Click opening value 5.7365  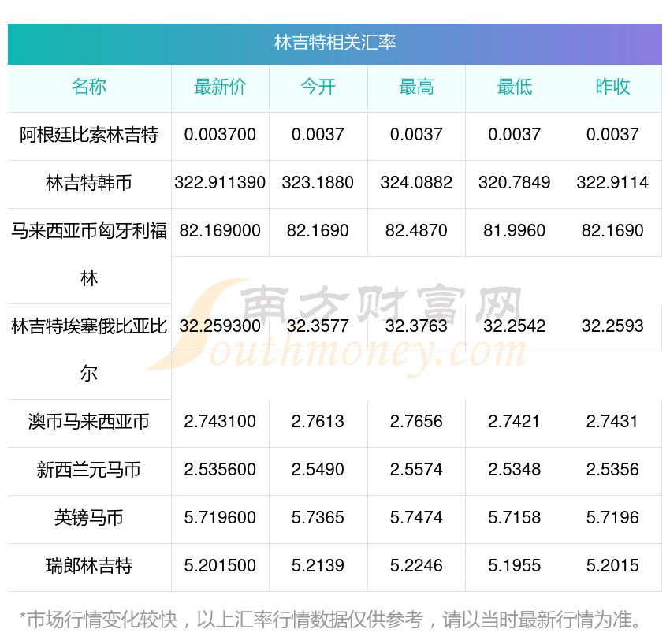318,518
